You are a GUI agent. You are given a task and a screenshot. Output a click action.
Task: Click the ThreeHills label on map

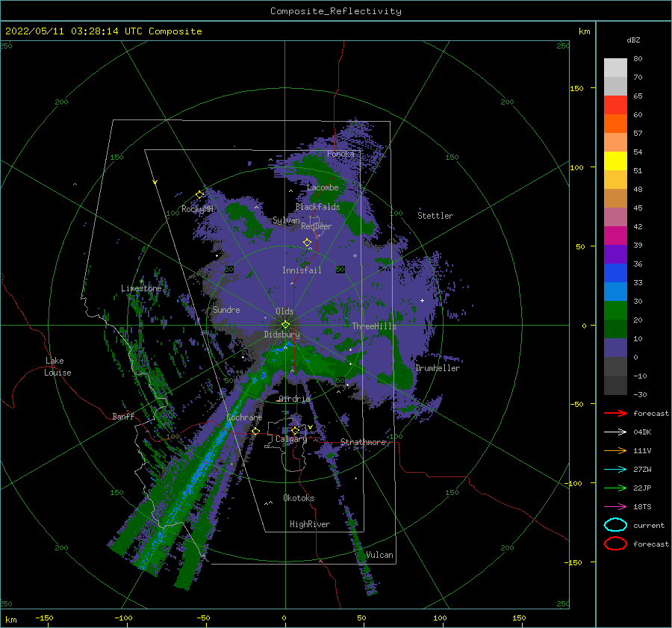374,326
